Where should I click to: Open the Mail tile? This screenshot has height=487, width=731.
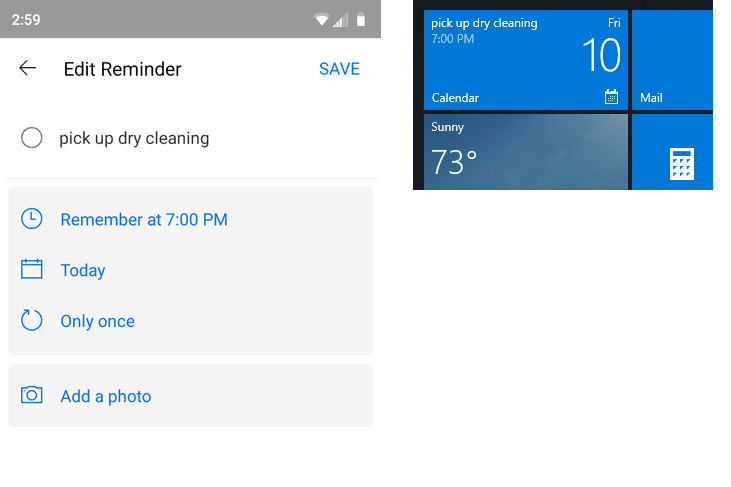[x=672, y=60]
